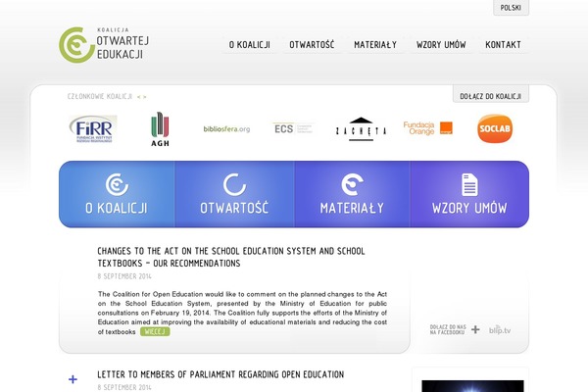
Task: Click the Koalicja Otwartej Edukacji logo
Action: pos(104,45)
